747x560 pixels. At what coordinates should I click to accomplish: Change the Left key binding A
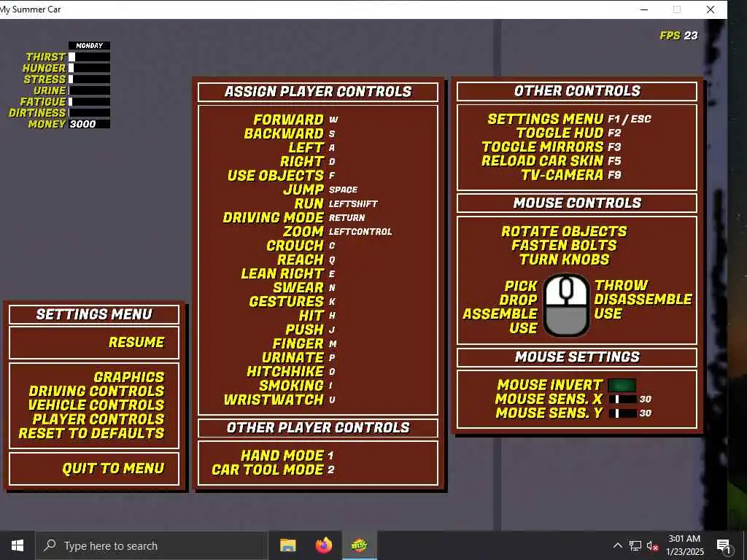332,147
